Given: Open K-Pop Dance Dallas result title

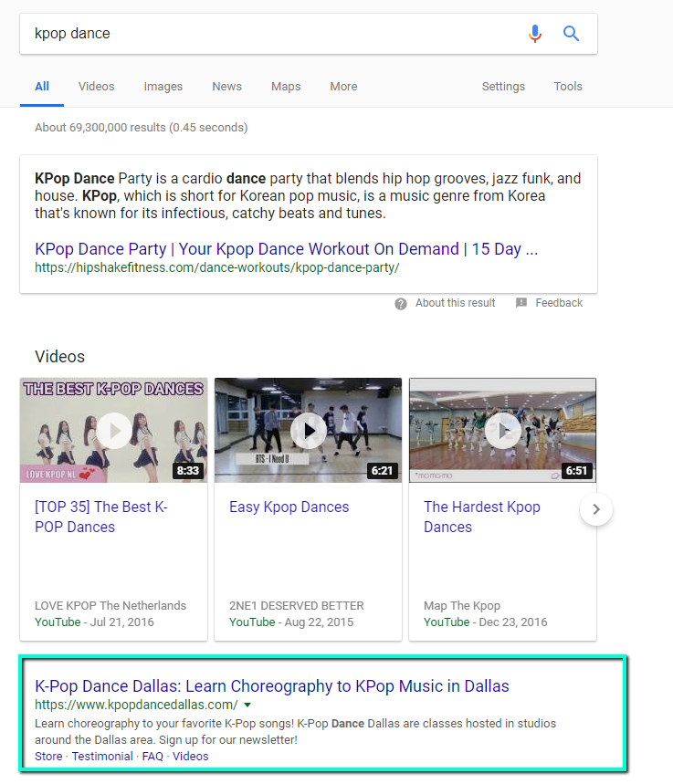Looking at the screenshot, I should pos(272,686).
